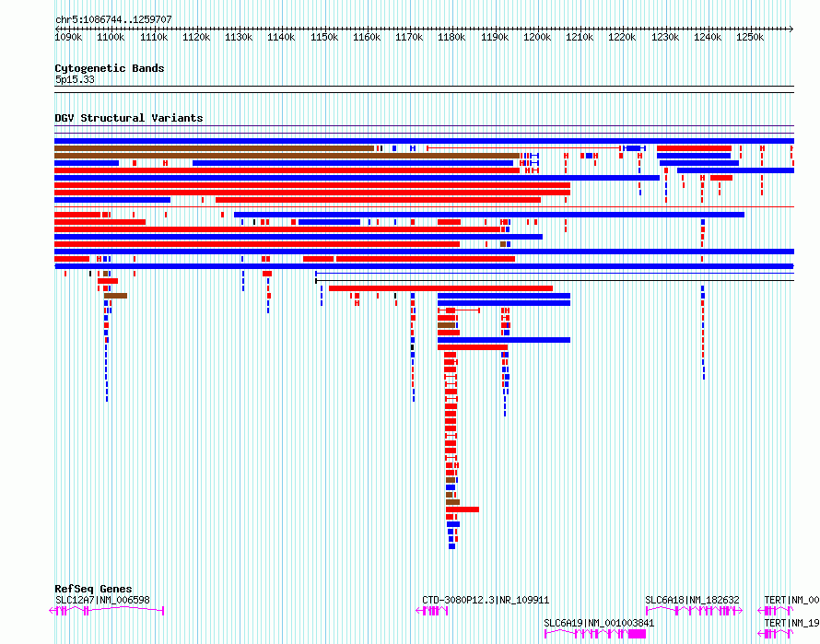Select the topmost full-width blue variant bar

tap(424, 141)
